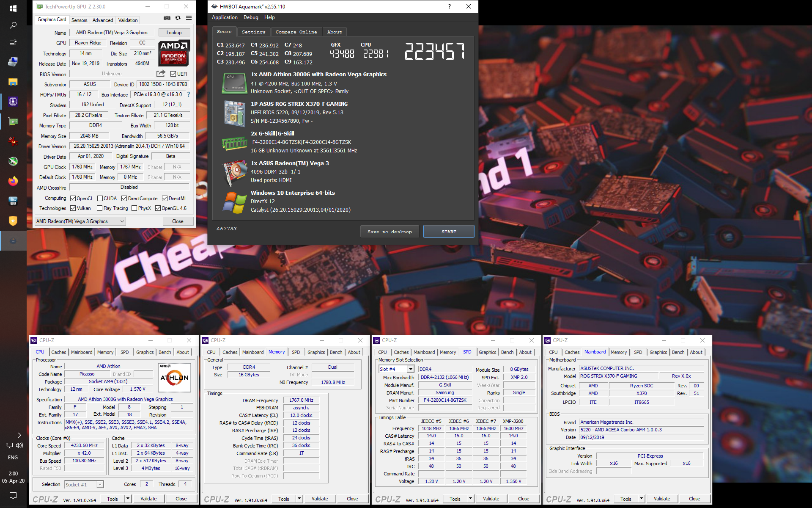The height and width of the screenshot is (508, 812).
Task: Open Task View from the taskbar
Action: pyautogui.click(x=13, y=42)
